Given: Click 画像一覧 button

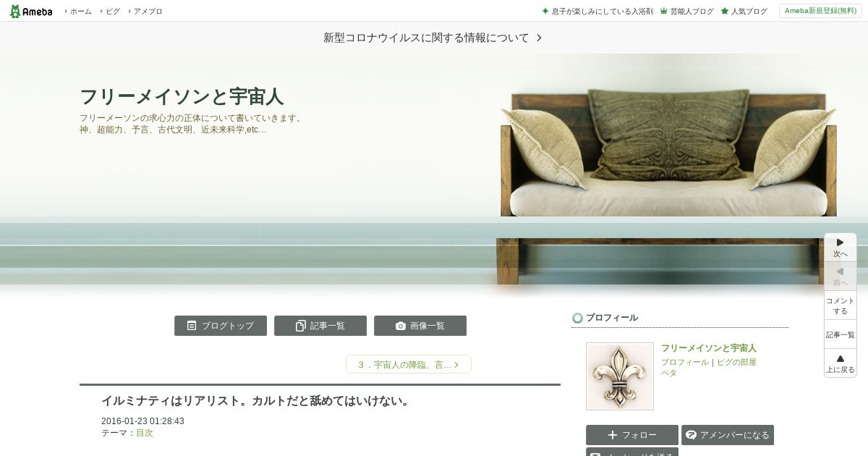Looking at the screenshot, I should [x=420, y=326].
